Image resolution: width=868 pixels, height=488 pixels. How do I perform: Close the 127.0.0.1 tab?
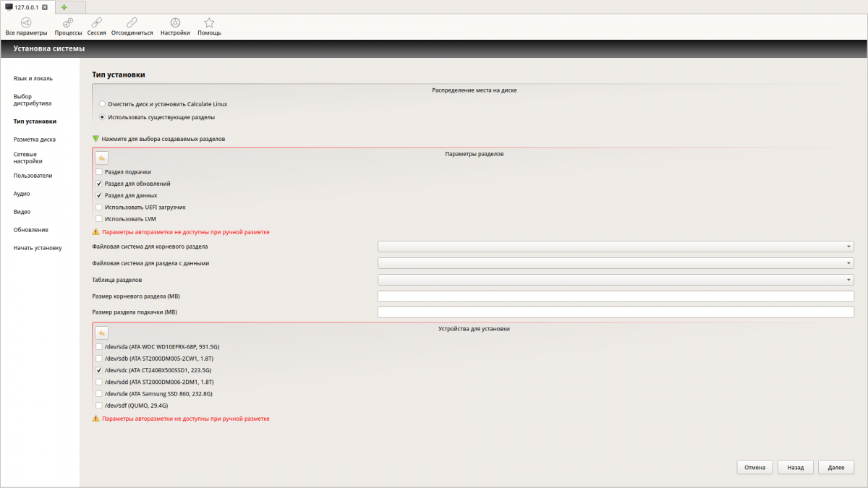45,7
